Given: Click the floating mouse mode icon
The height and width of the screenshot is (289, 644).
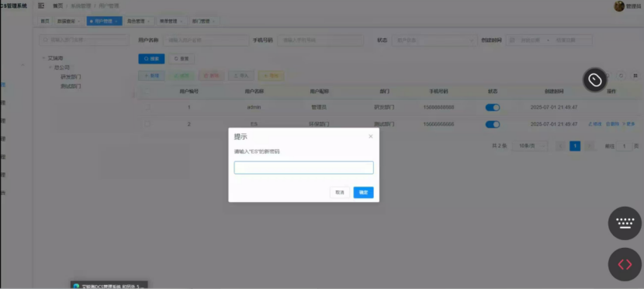Looking at the screenshot, I should pyautogui.click(x=594, y=79).
